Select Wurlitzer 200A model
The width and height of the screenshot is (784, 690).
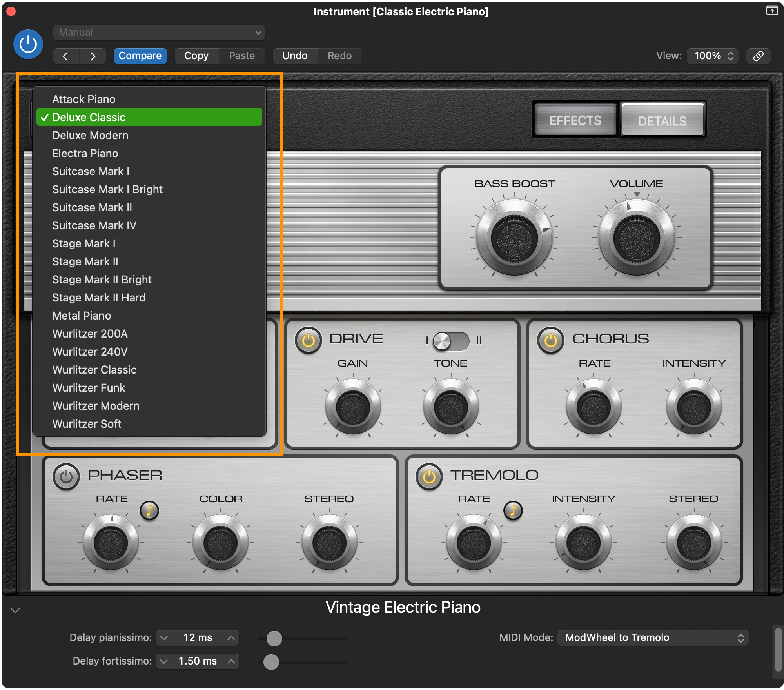click(149, 334)
